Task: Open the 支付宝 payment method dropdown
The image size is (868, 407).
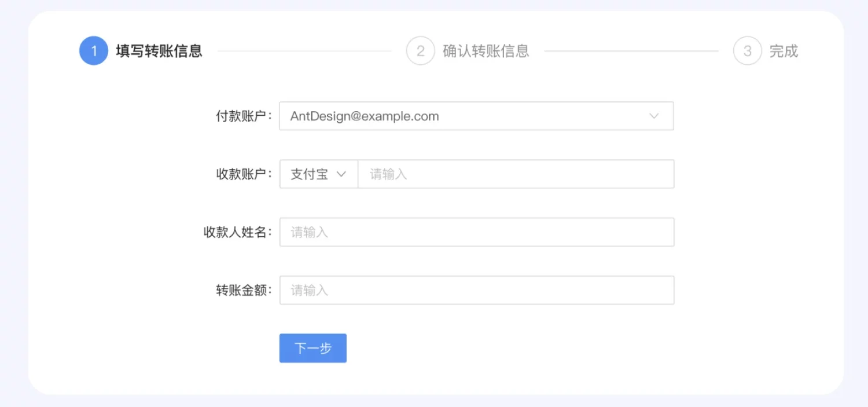Action: coord(318,174)
